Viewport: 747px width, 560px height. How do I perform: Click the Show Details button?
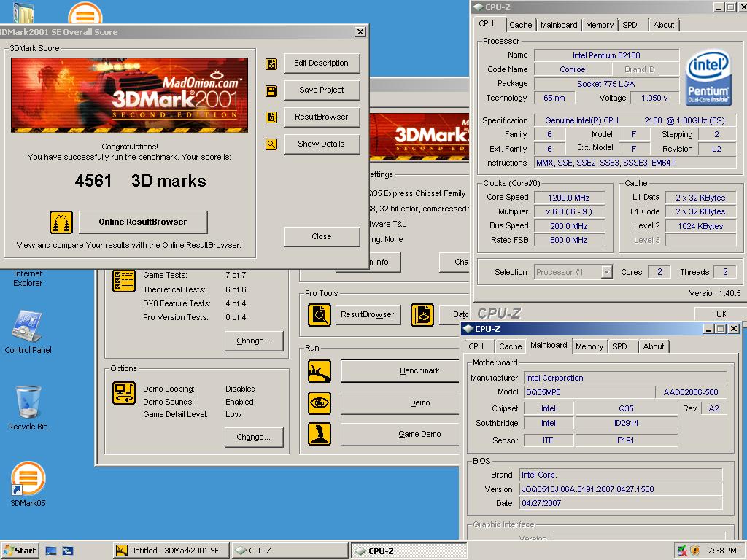click(x=322, y=144)
